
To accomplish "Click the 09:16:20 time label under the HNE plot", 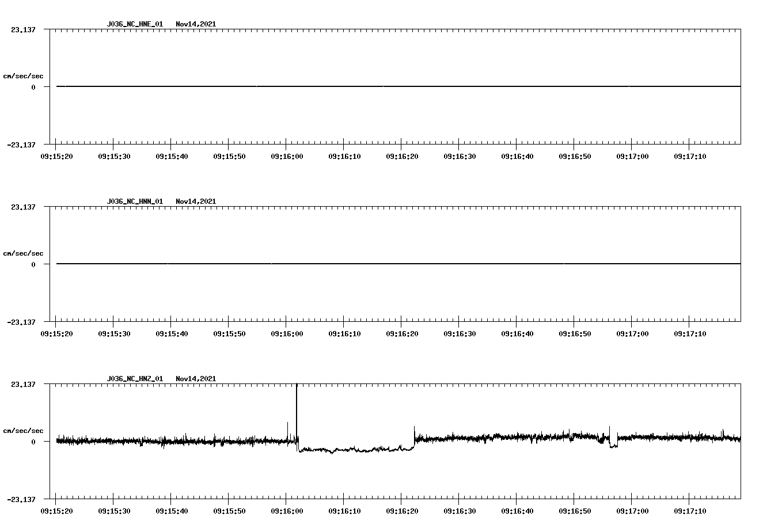I will pyautogui.click(x=402, y=157).
